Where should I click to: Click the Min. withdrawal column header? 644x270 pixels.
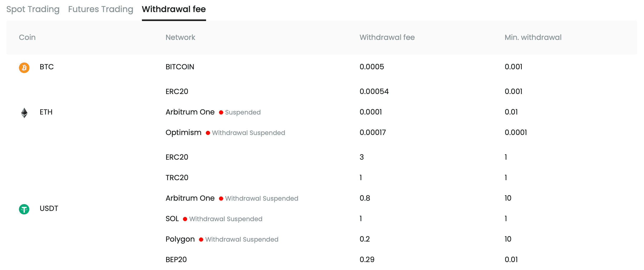pyautogui.click(x=533, y=37)
